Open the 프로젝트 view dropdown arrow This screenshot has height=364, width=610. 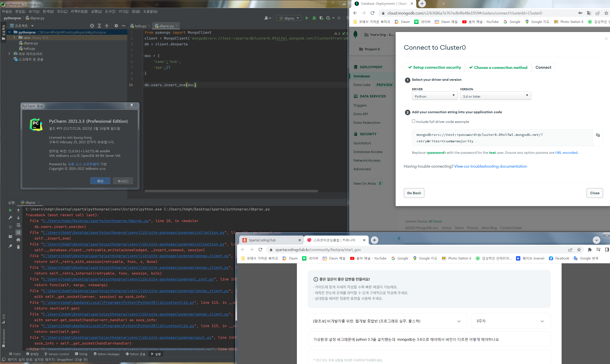click(32, 26)
